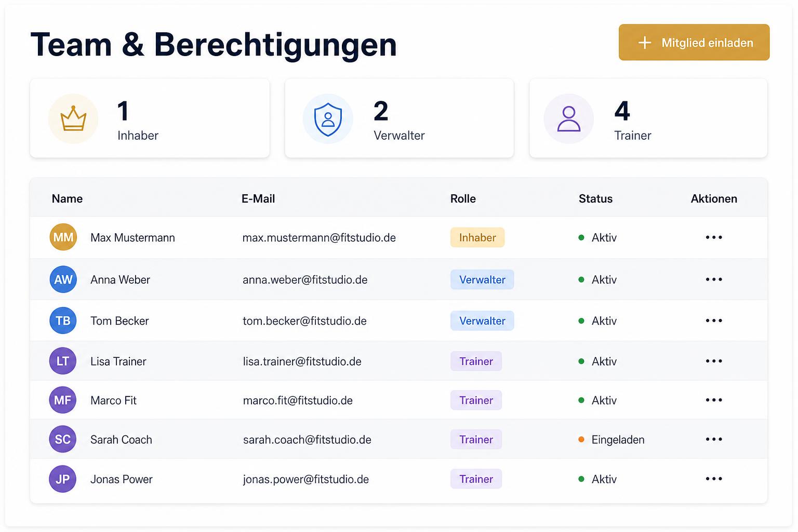Viewport: 798px width, 532px height.
Task: Click email marco.fit@fitstudio.de
Action: (298, 400)
